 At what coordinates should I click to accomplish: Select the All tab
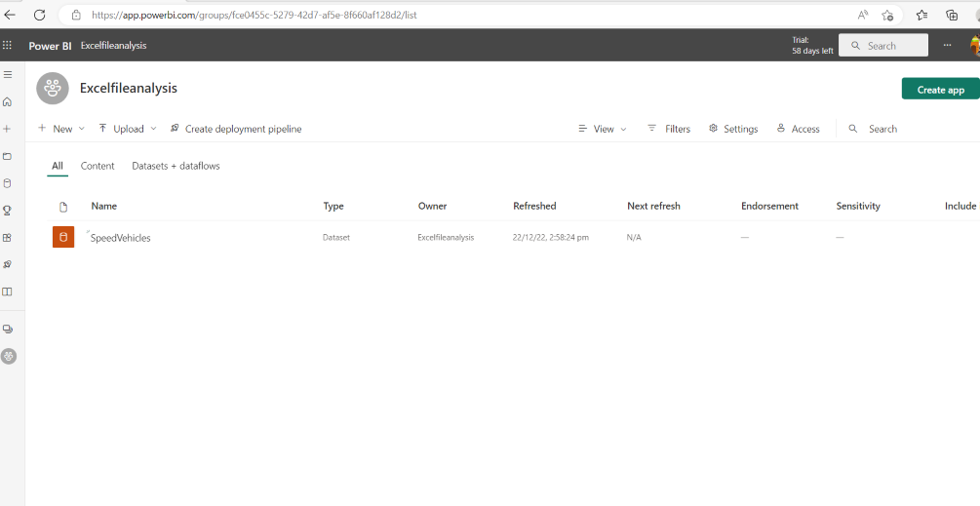click(57, 166)
